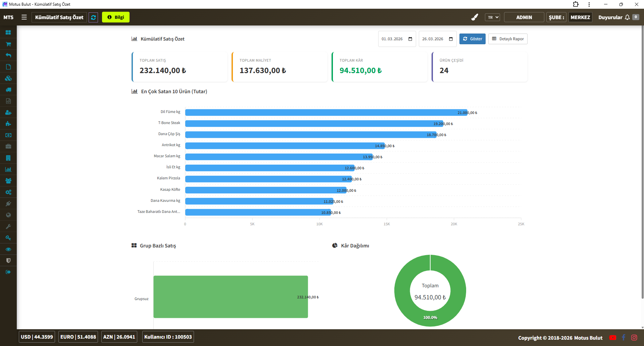The width and height of the screenshot is (644, 346).
Task: Open the end date 26.03.2026 calendar picker
Action: tap(451, 39)
